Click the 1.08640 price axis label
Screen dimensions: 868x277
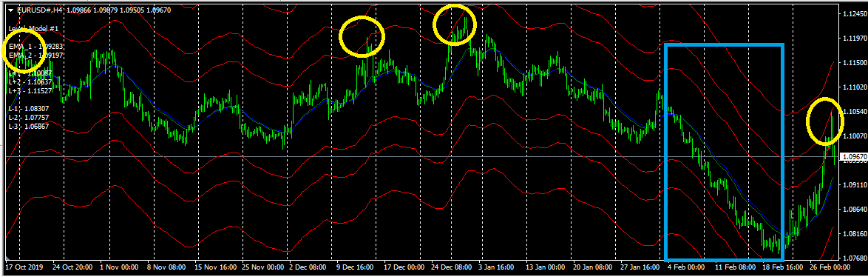click(x=854, y=209)
